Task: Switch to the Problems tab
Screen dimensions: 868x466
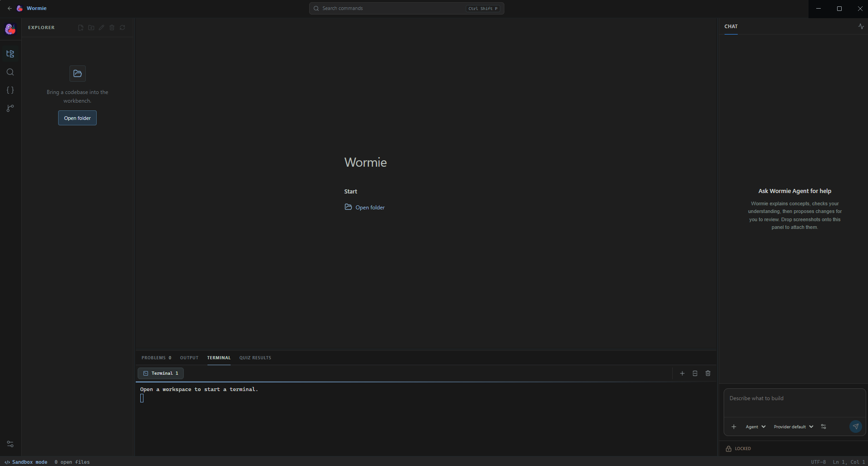Action: (x=157, y=358)
